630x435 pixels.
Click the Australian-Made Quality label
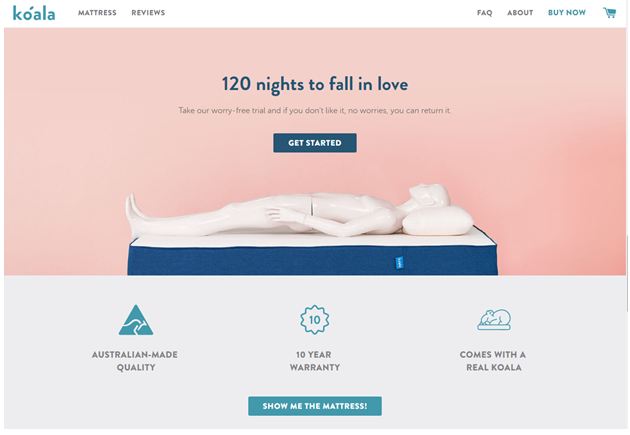135,361
